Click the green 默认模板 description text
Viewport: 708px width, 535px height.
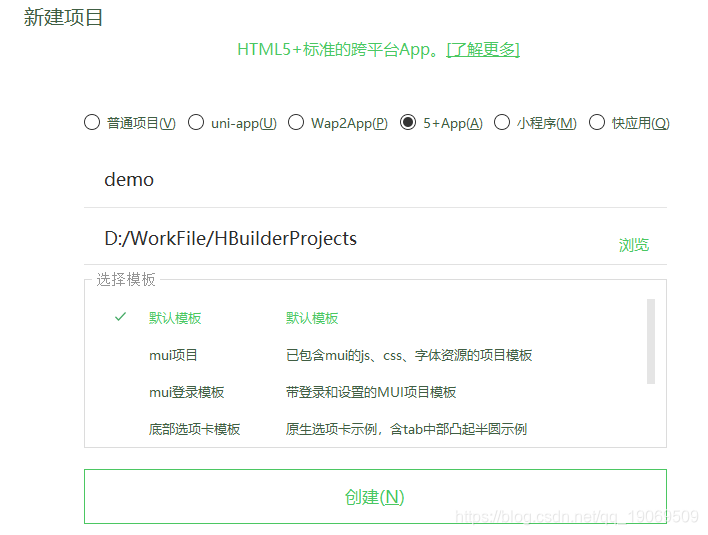(312, 318)
